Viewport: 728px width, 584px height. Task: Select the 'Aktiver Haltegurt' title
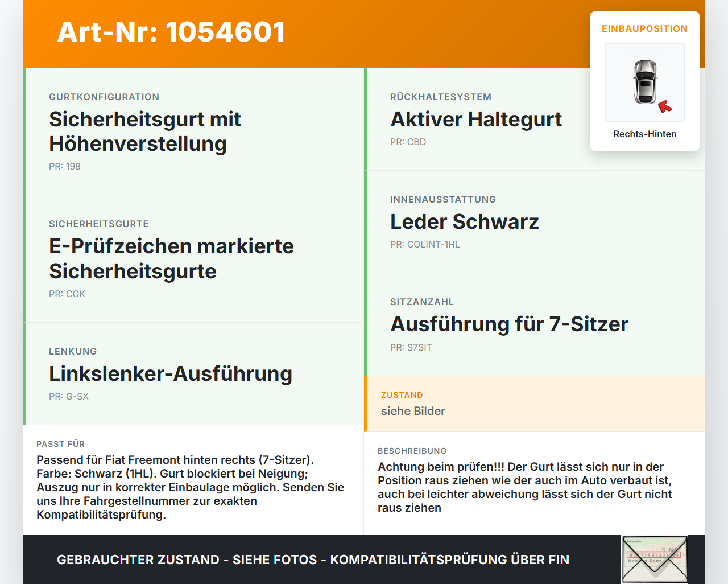pos(476,120)
